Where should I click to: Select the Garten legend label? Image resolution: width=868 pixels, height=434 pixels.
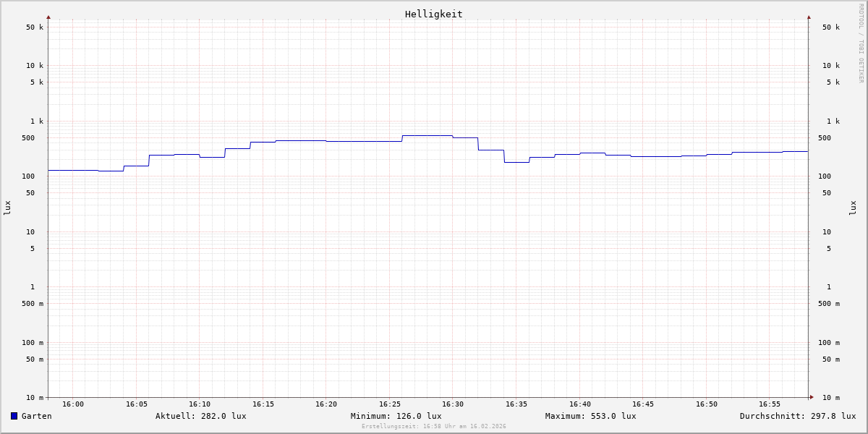tap(36, 416)
